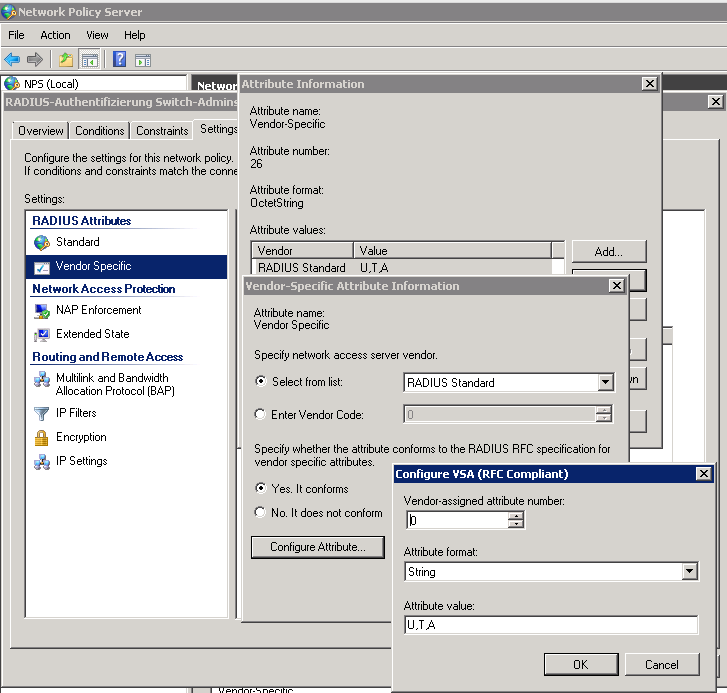Switch to the Settings tab

point(218,129)
